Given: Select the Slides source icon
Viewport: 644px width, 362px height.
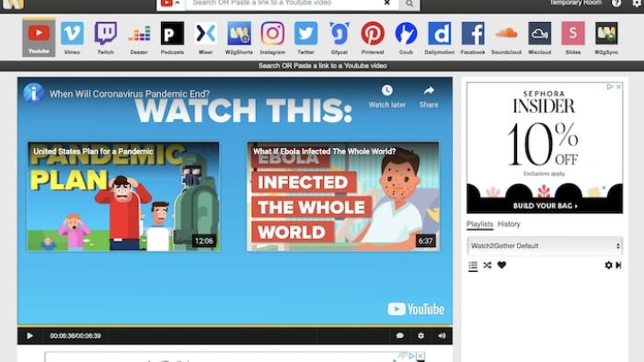Looking at the screenshot, I should (x=573, y=38).
